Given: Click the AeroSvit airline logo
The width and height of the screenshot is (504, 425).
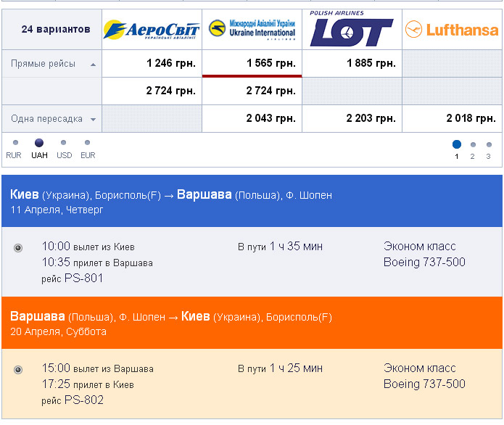Looking at the screenshot, I should pos(152,30).
